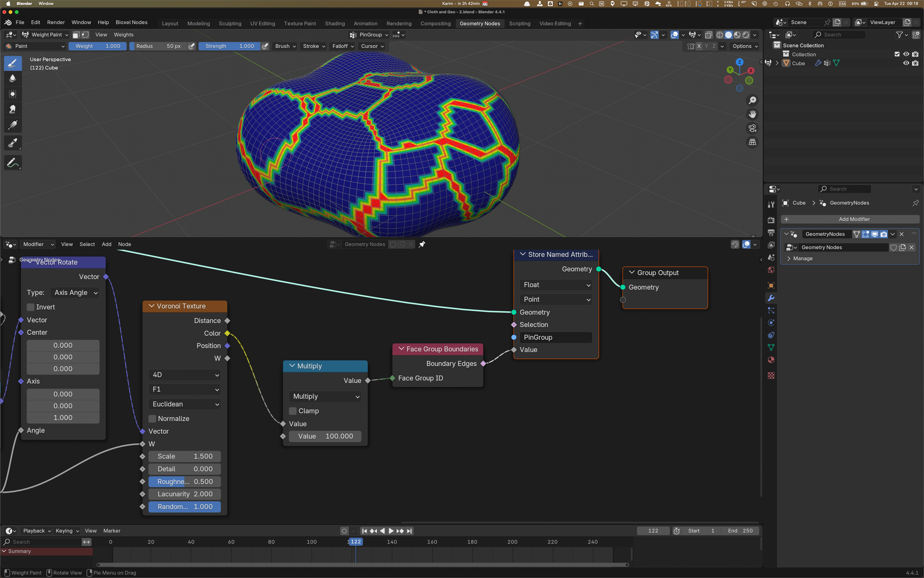Image resolution: width=924 pixels, height=578 pixels.
Task: Switch viewport to material preview shading
Action: [737, 35]
